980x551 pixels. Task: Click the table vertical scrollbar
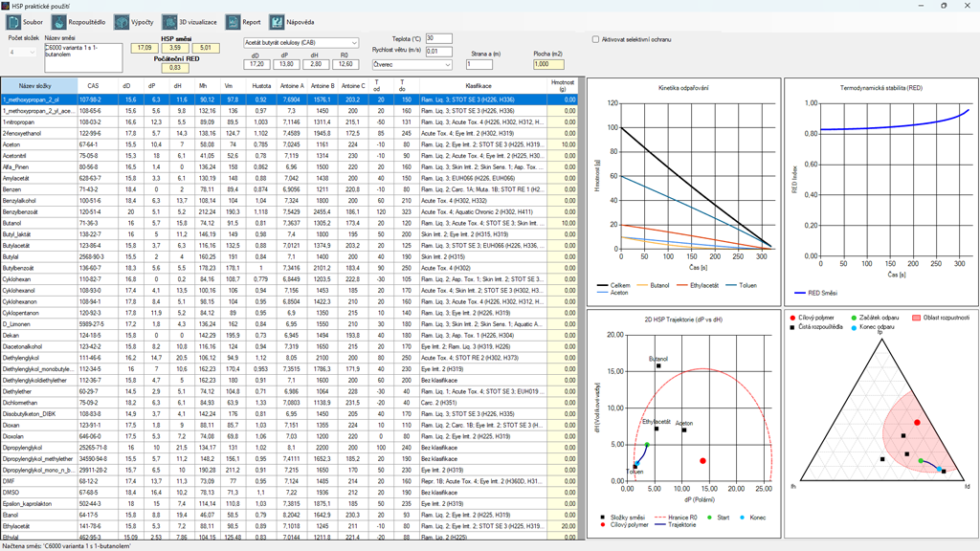click(x=581, y=309)
